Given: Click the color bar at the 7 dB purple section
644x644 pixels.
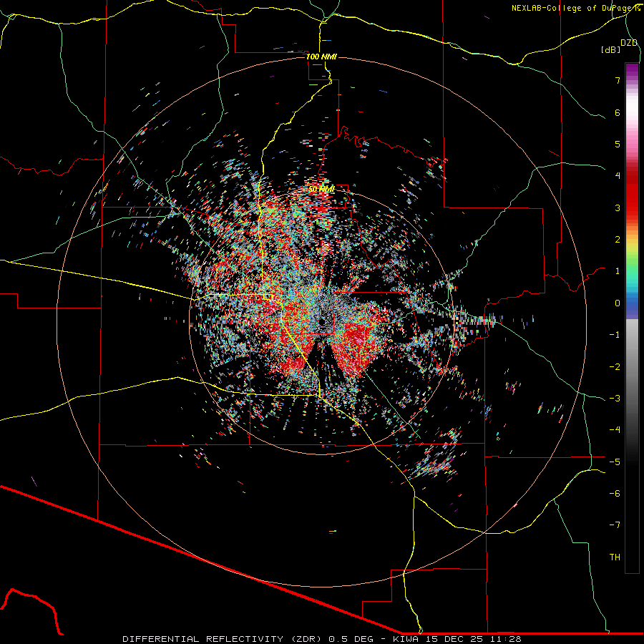Looking at the screenshot, I should [x=632, y=80].
